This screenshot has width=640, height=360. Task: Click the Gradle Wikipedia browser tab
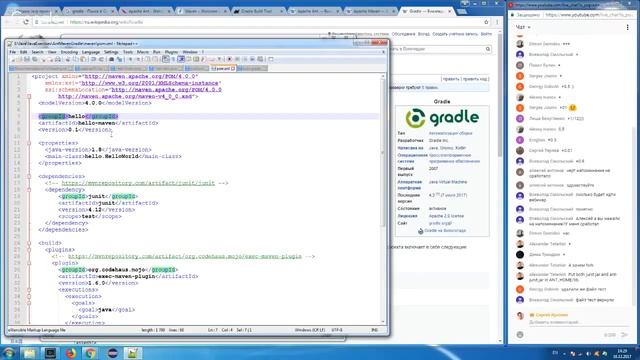click(x=427, y=11)
